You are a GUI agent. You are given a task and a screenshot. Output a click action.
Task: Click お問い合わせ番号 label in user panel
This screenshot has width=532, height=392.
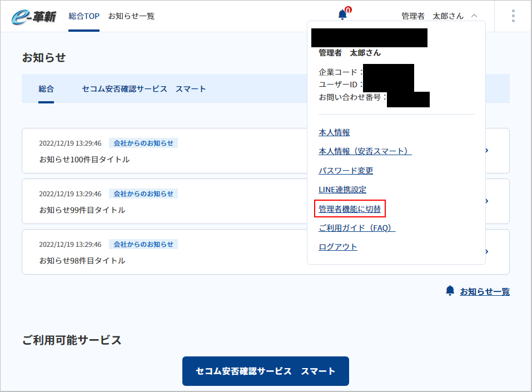[352, 97]
